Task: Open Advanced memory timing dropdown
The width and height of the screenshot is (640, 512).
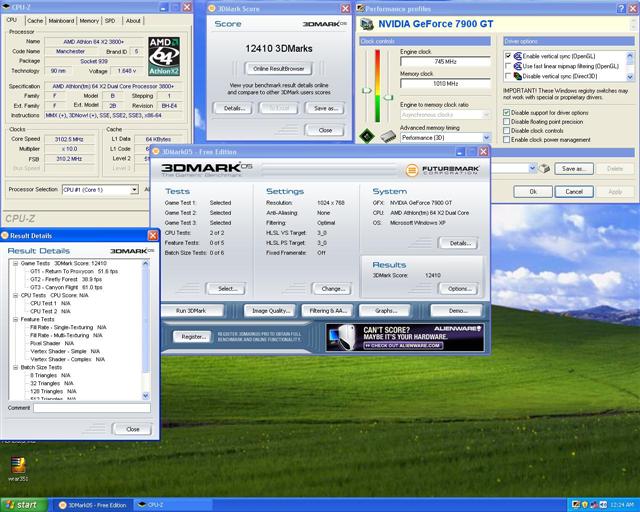Action: pos(486,138)
